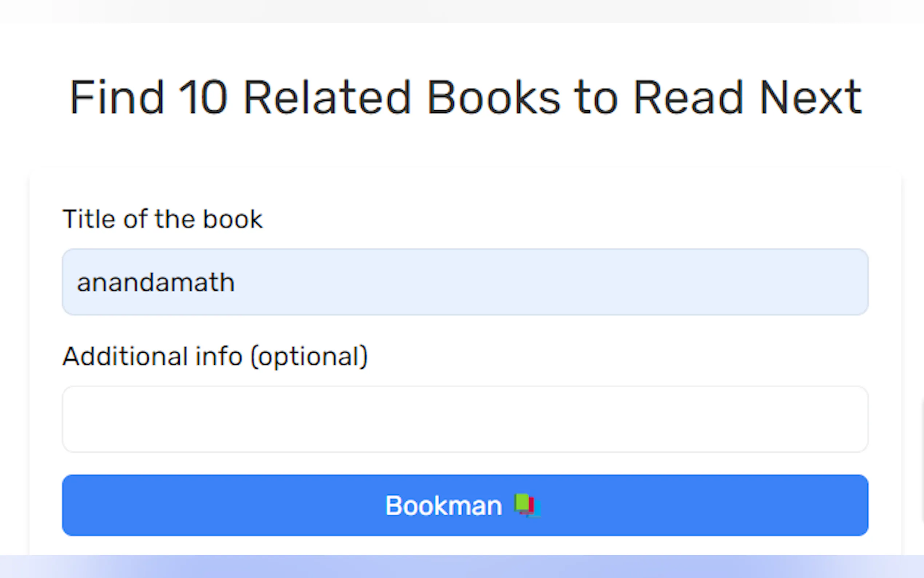
Task: Click the 'Title of the book' label
Action: tap(162, 219)
